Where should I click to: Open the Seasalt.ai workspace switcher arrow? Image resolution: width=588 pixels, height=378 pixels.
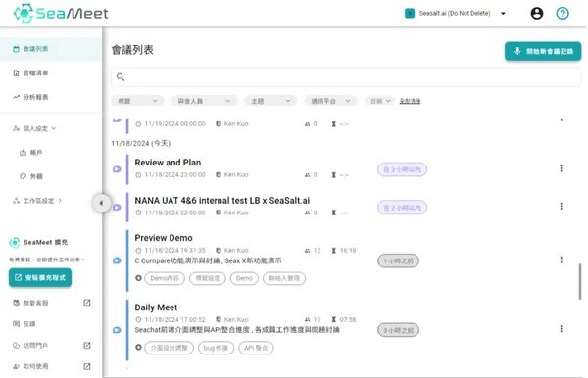click(x=504, y=13)
